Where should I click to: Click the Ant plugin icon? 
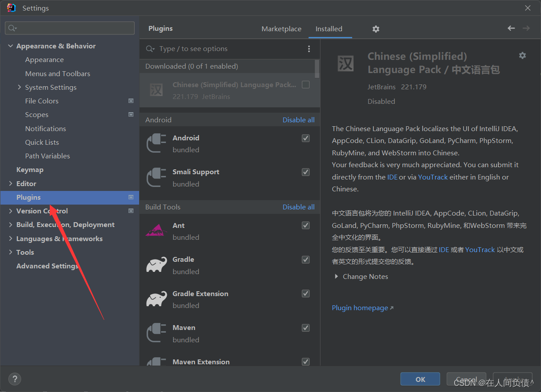pyautogui.click(x=156, y=231)
